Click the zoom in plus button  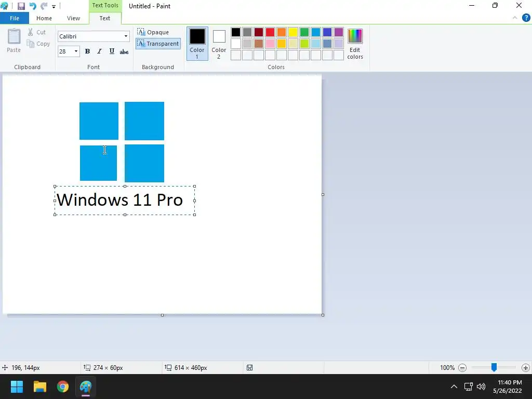tap(526, 367)
